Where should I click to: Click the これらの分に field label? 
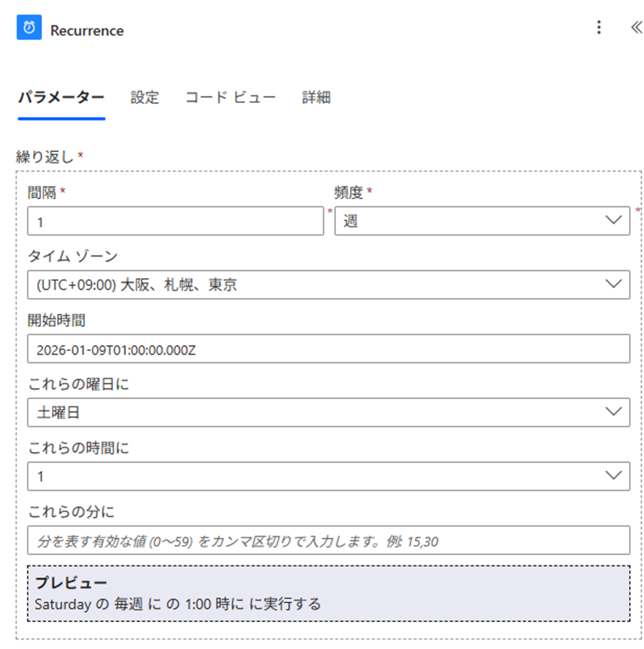point(71,512)
